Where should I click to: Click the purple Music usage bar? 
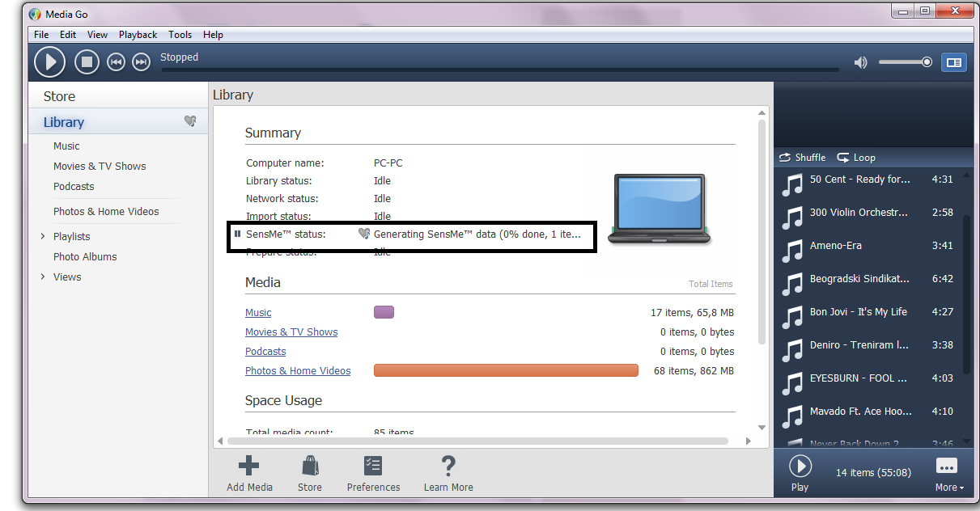384,312
